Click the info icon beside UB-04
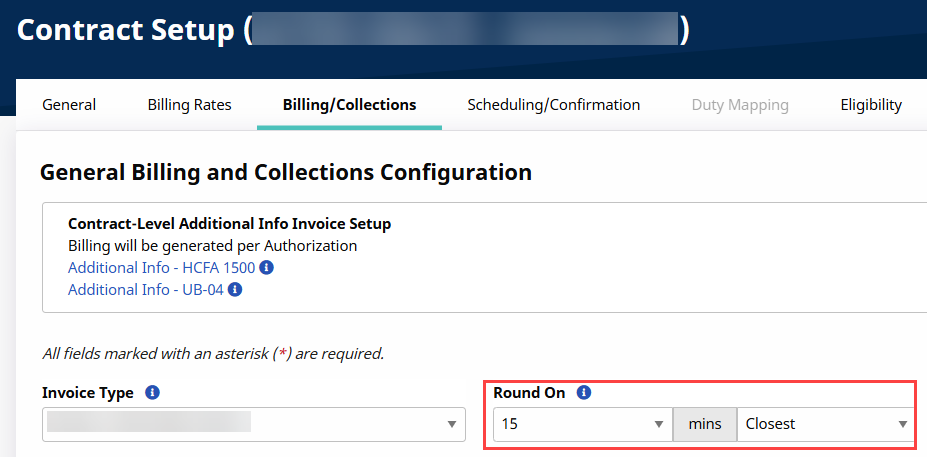 click(234, 290)
